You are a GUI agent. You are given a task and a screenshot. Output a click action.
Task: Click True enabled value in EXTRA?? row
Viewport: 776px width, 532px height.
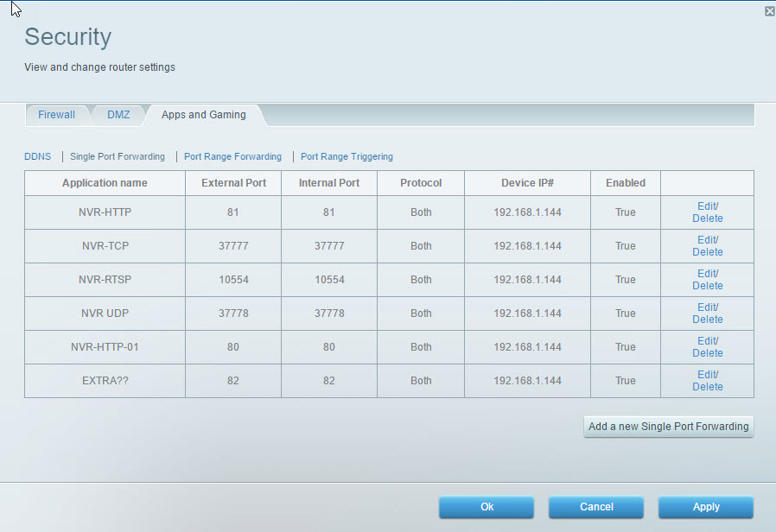pyautogui.click(x=626, y=380)
